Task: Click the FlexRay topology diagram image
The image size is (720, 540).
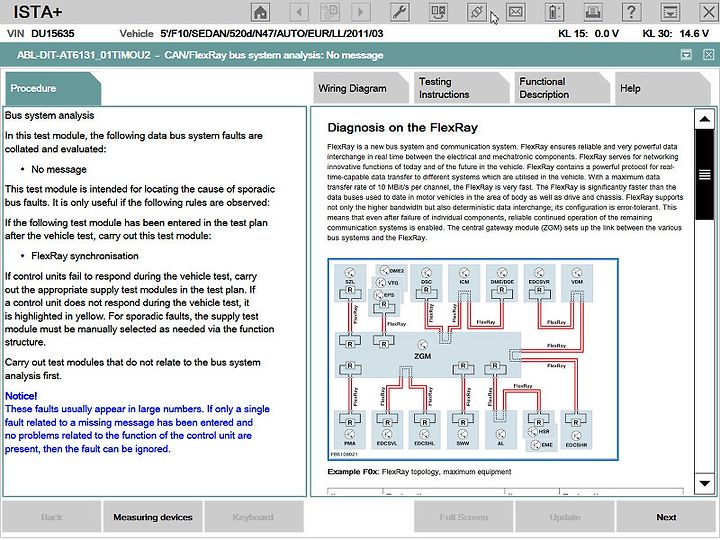Action: [473, 360]
